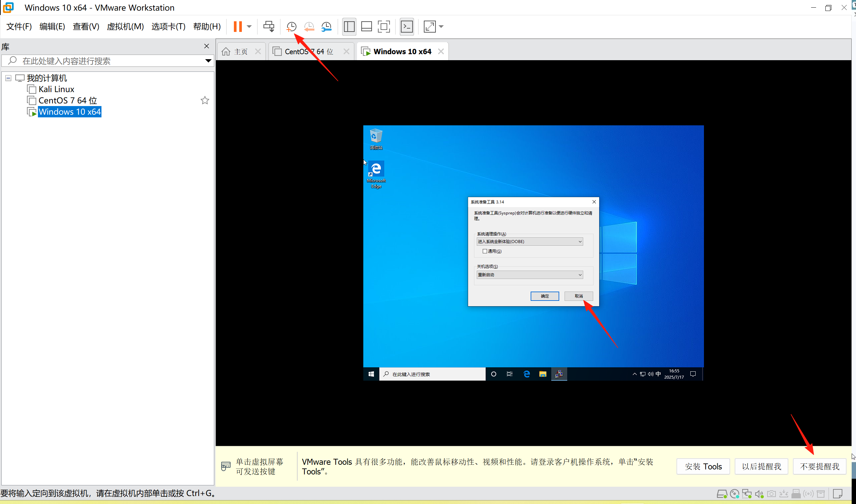Click the 安装 Tools button
The height and width of the screenshot is (504, 856).
click(703, 466)
